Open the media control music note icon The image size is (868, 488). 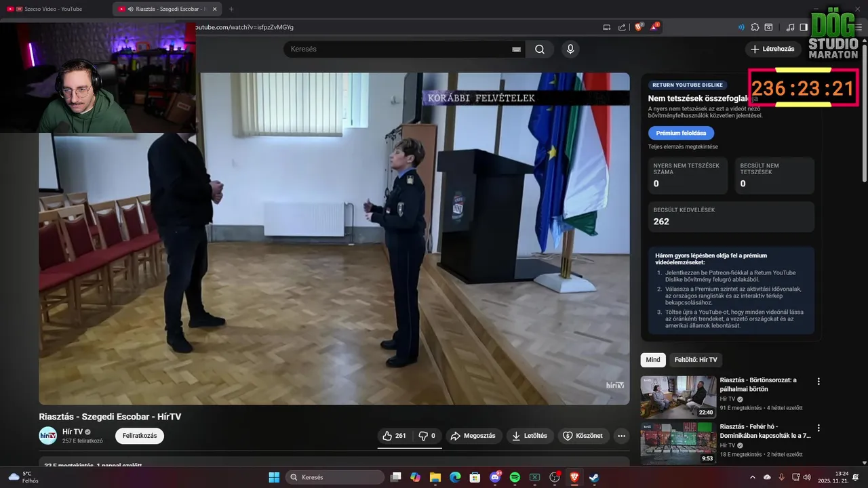(x=790, y=27)
